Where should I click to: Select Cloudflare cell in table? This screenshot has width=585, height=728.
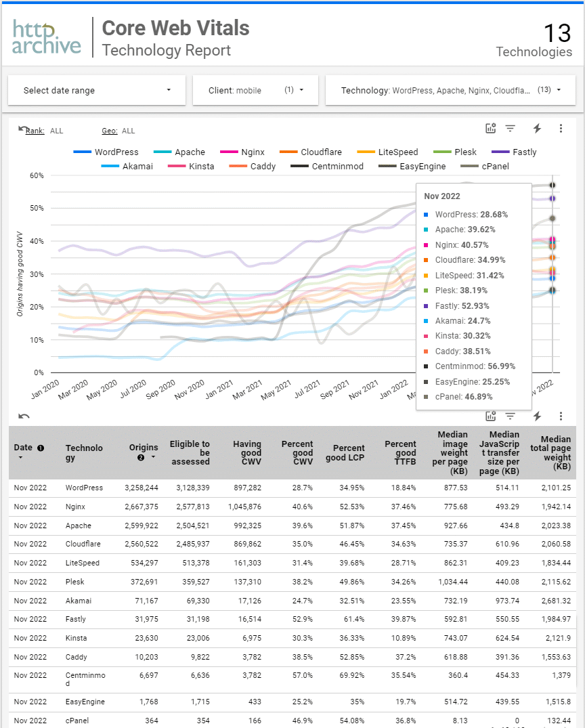(x=83, y=544)
